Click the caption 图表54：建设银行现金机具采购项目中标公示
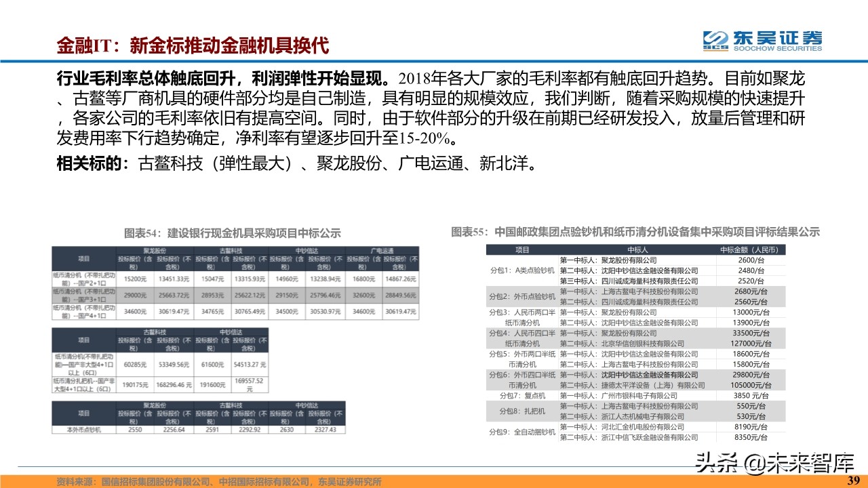 (x=232, y=233)
